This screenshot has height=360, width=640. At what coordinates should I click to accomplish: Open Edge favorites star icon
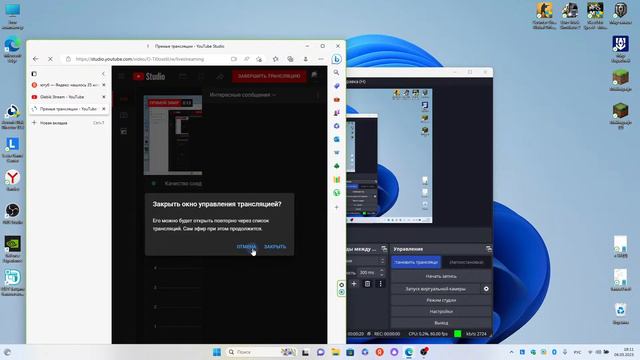pyautogui.click(x=276, y=59)
